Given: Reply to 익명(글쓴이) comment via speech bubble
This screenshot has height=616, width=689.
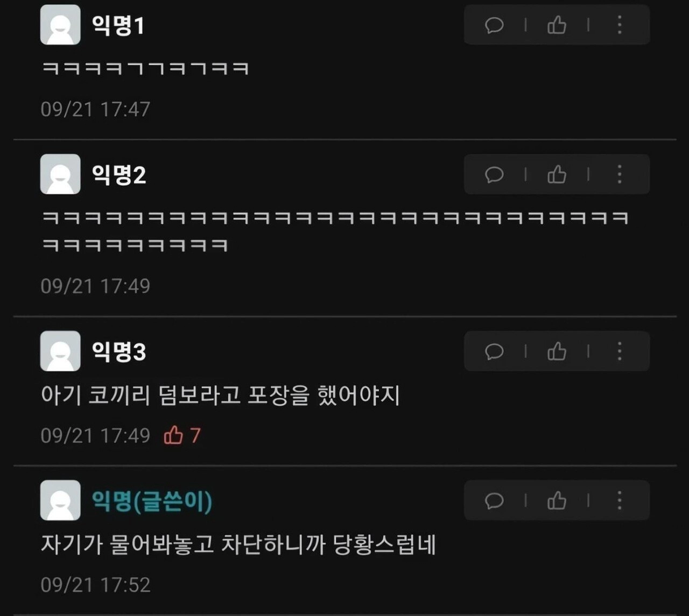Looking at the screenshot, I should point(494,501).
